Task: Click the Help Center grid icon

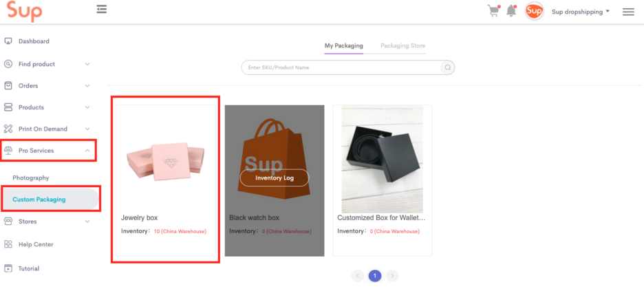Action: pos(8,244)
